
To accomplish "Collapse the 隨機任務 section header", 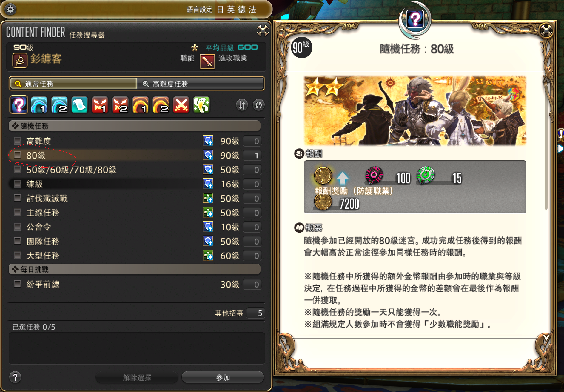I will pyautogui.click(x=135, y=126).
